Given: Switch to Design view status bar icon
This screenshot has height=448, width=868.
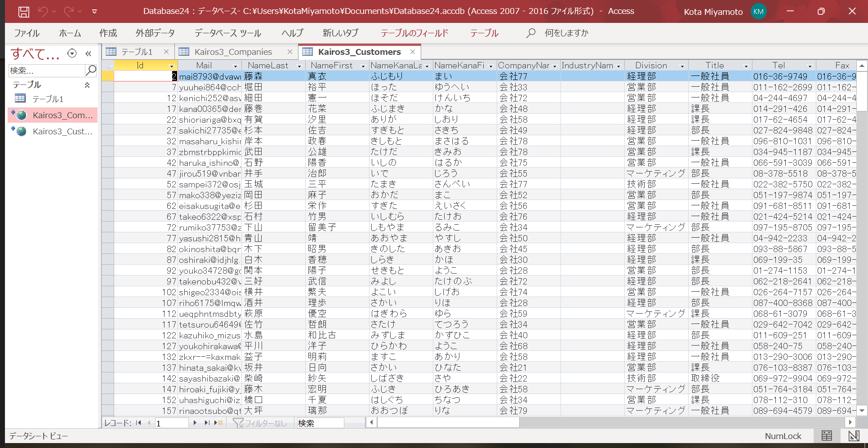Looking at the screenshot, I should pos(854,435).
